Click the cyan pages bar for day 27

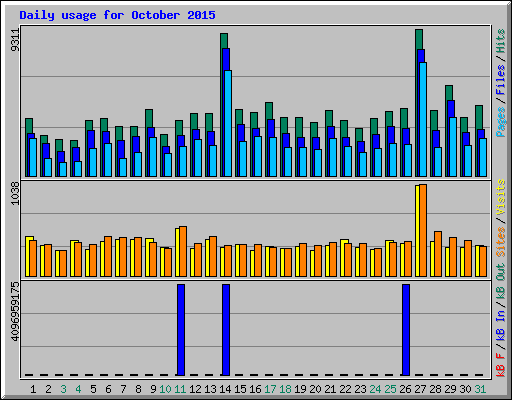coord(423,119)
